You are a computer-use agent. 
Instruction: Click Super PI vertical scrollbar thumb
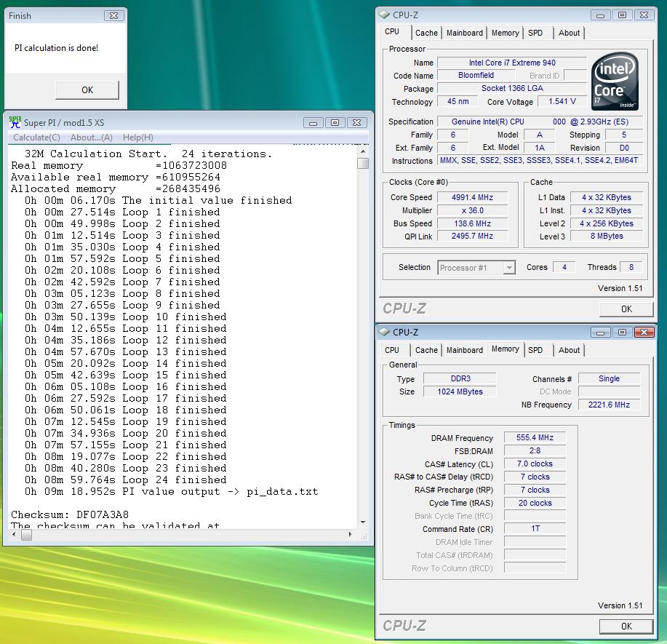click(x=363, y=163)
